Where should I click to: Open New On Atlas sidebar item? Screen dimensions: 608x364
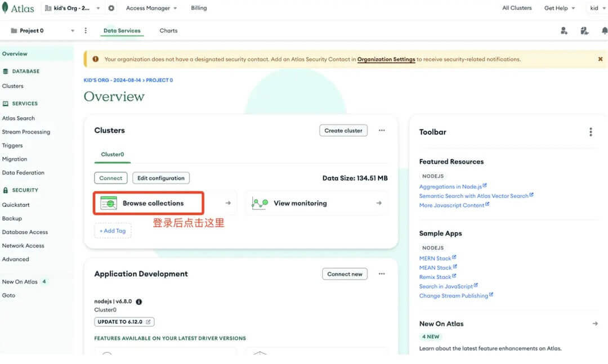pyautogui.click(x=20, y=282)
